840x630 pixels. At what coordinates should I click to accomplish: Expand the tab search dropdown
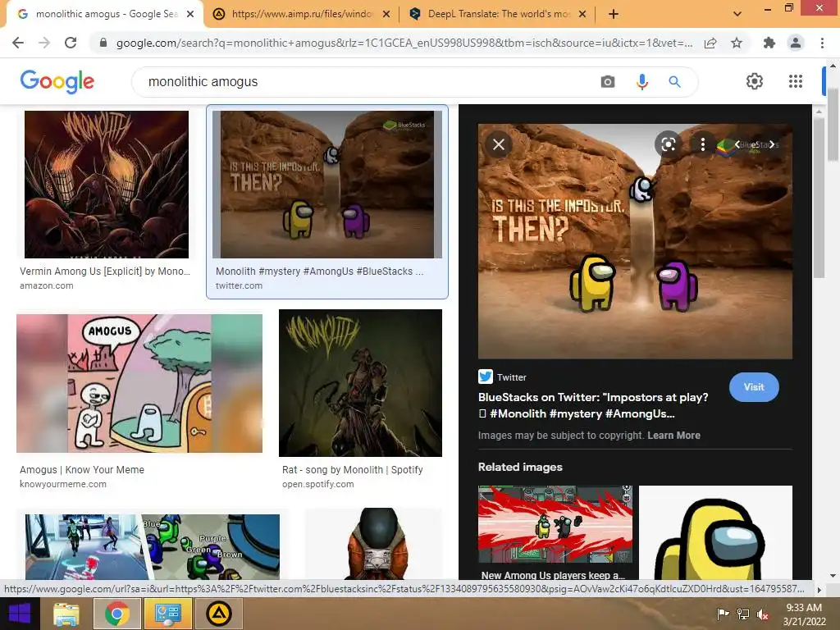(737, 14)
